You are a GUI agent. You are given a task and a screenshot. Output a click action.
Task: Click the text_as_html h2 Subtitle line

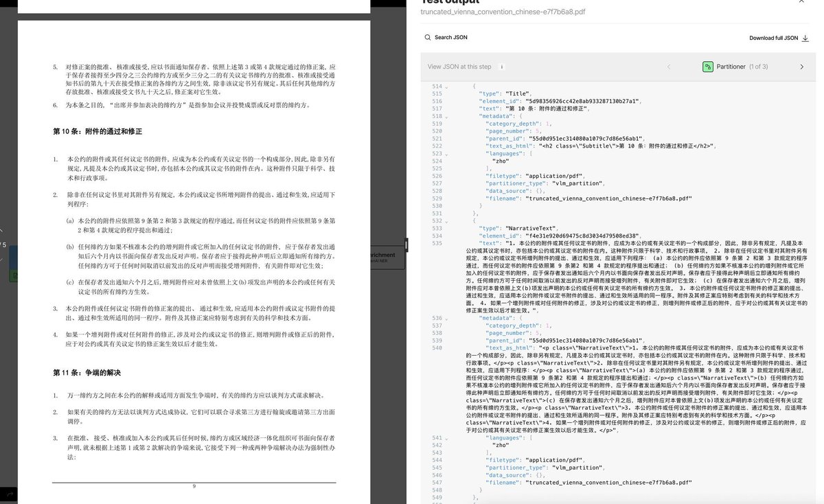(x=601, y=146)
